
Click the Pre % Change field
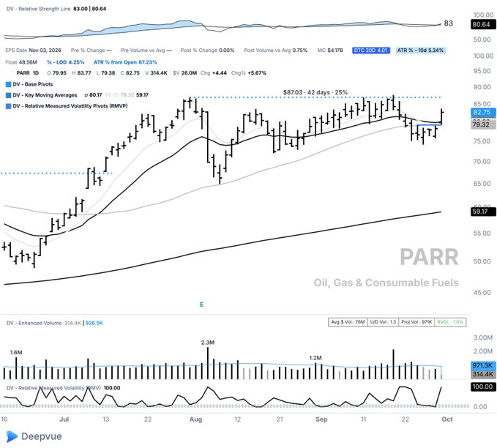tap(91, 51)
